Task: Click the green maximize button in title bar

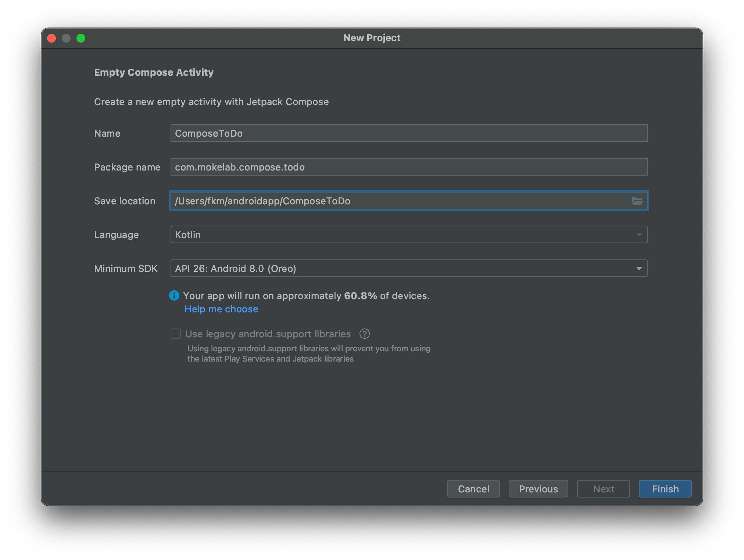Action: 82,37
